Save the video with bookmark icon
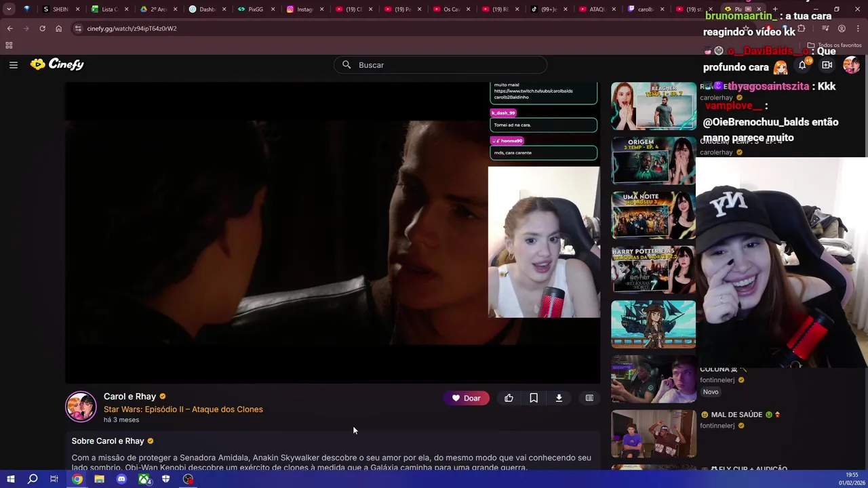The width and height of the screenshot is (868, 488). pos(534,398)
